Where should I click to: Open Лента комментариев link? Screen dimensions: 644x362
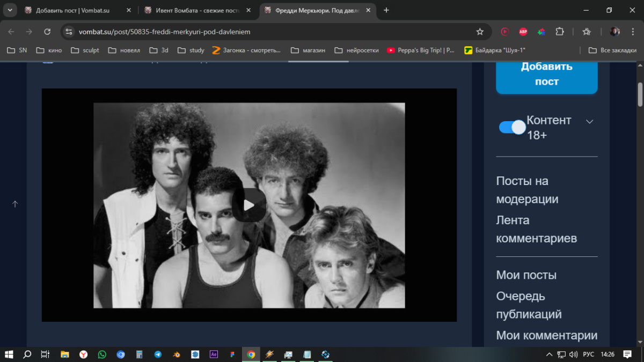pos(536,229)
